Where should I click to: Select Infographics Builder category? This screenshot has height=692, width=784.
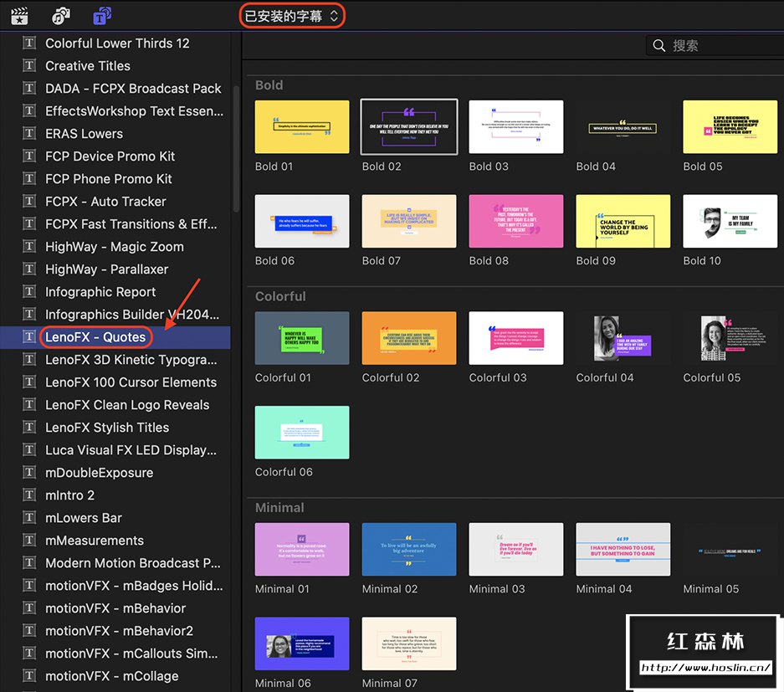[x=115, y=315]
